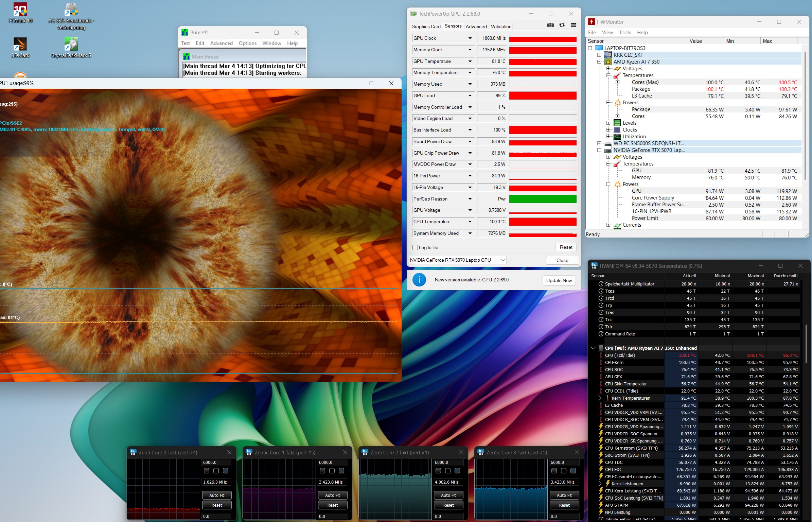The image size is (812, 522).
Task: Click GPU-Z refresh sensors icon
Action: [562, 25]
